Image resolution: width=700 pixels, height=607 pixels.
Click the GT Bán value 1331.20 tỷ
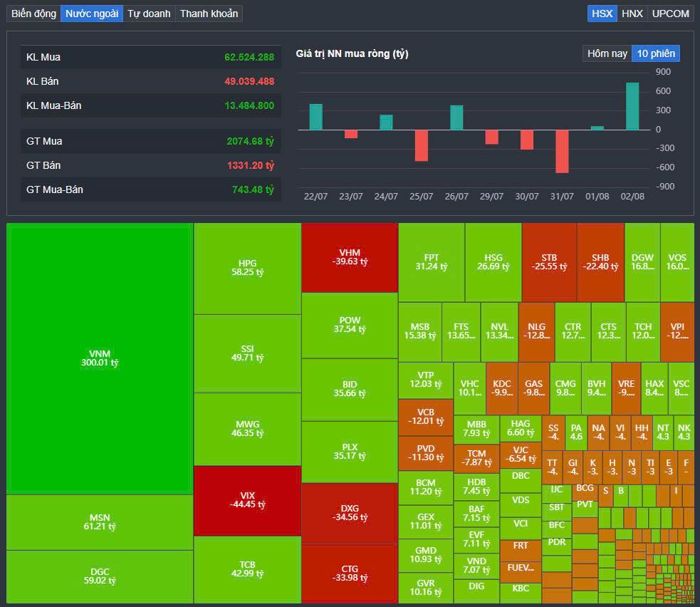tap(250, 165)
